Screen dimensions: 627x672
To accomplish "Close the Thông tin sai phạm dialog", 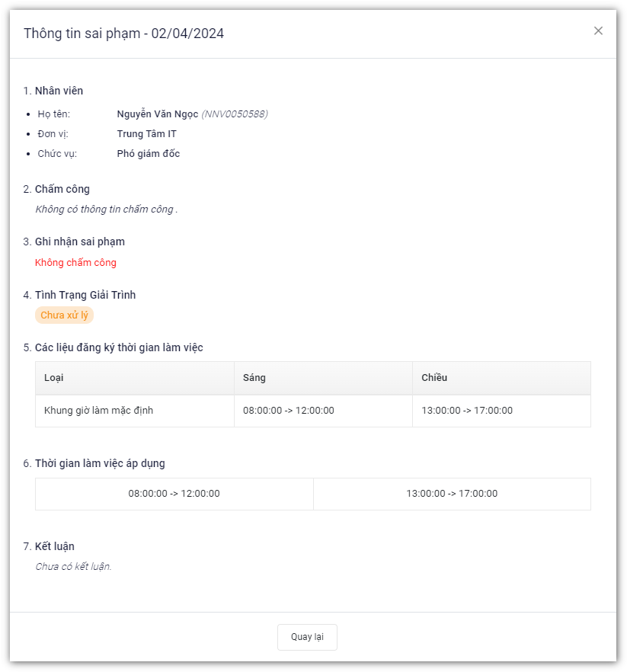I will point(598,30).
